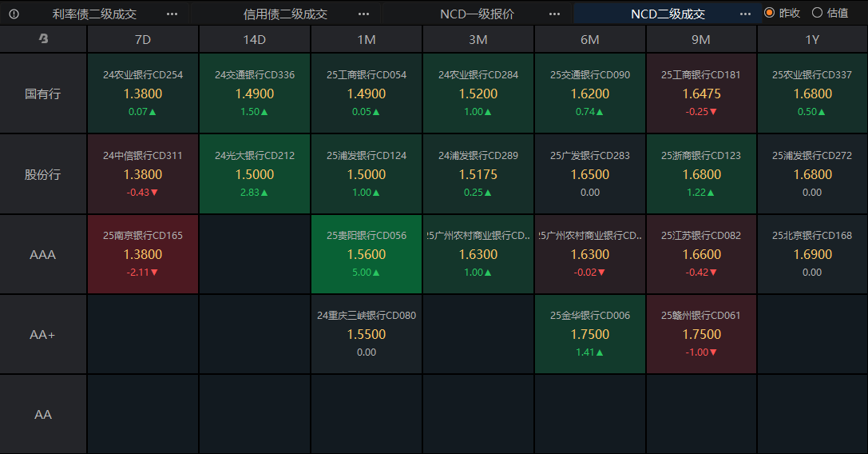
Task: Click the 6M column header
Action: coord(590,39)
